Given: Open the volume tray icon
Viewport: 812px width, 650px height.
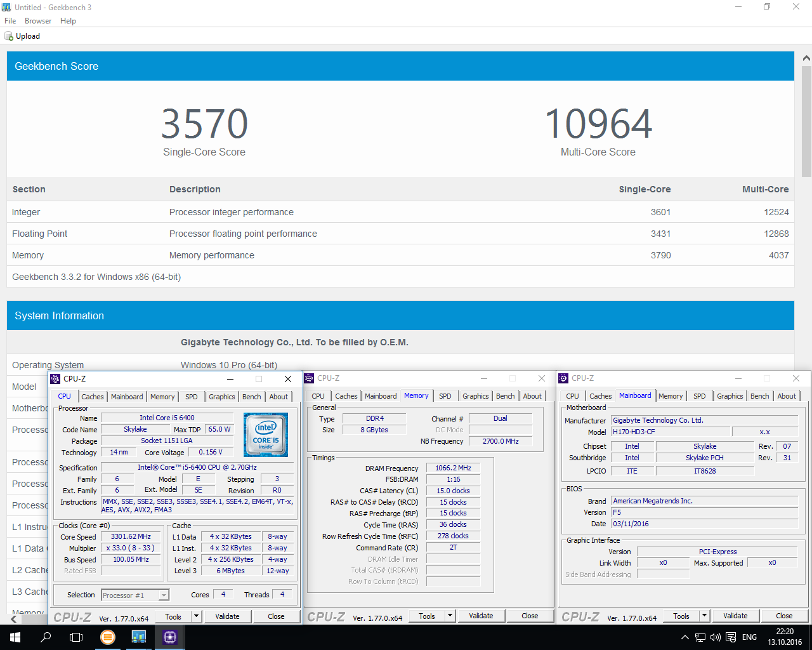Looking at the screenshot, I should pyautogui.click(x=716, y=637).
